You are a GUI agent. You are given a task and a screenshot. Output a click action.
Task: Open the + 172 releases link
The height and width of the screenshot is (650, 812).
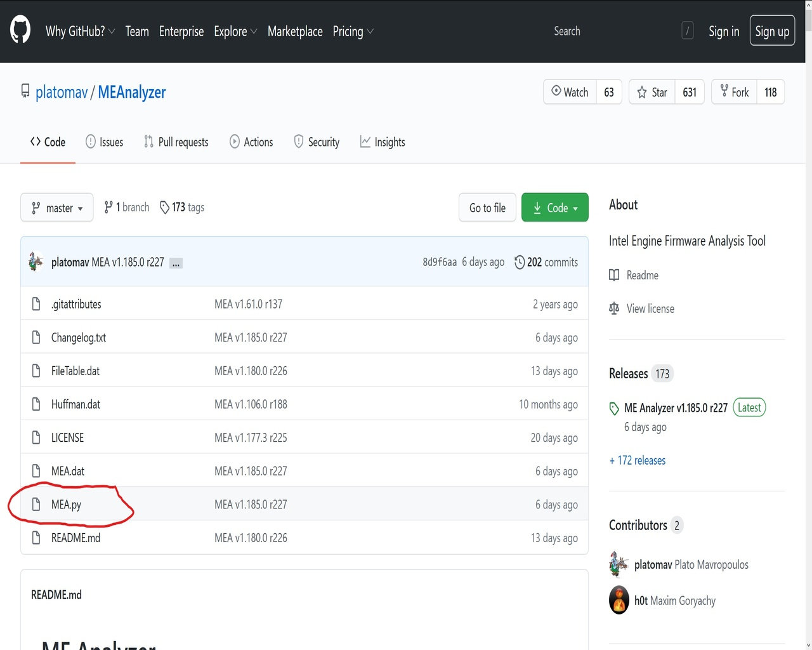tap(638, 460)
